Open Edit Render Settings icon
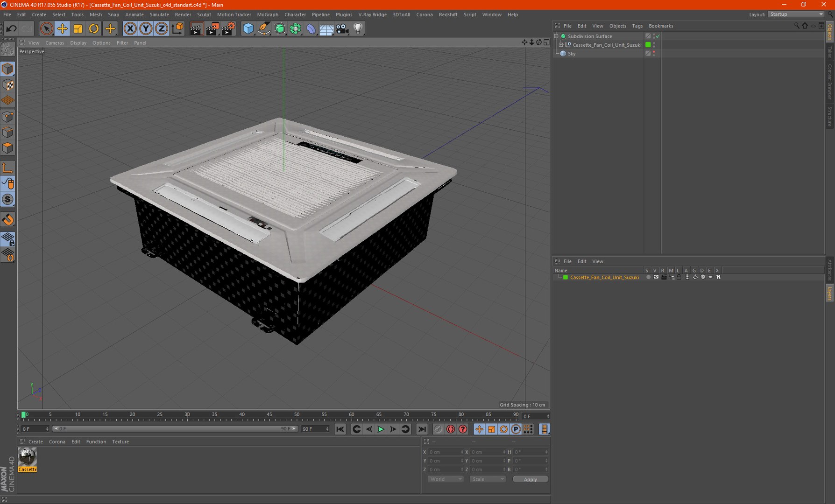The width and height of the screenshot is (835, 504). coord(228,29)
